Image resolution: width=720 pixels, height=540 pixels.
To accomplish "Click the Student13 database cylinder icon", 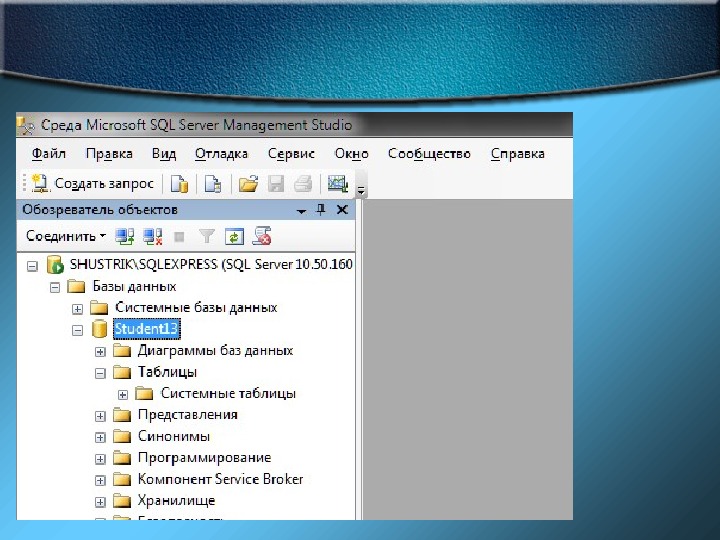I will click(x=99, y=329).
